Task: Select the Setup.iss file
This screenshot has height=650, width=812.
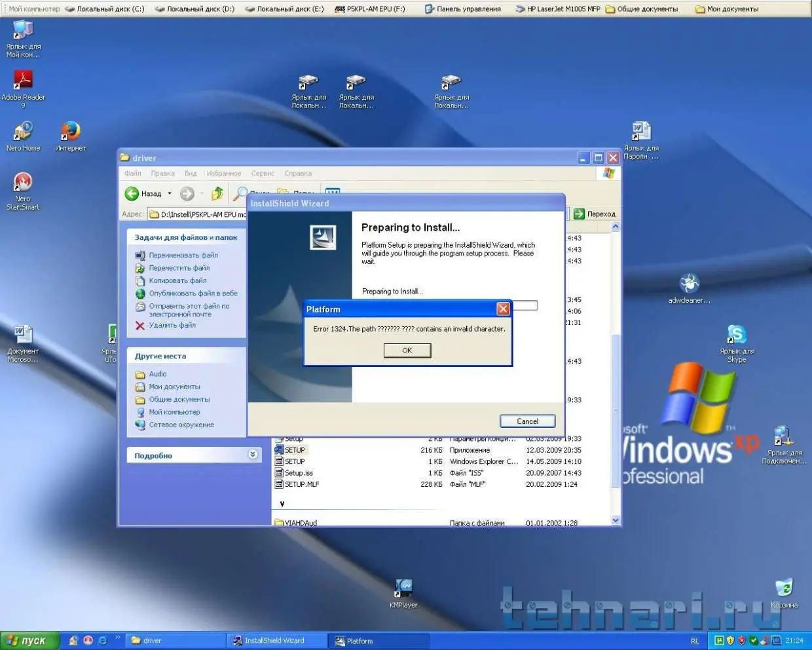Action: coord(299,473)
